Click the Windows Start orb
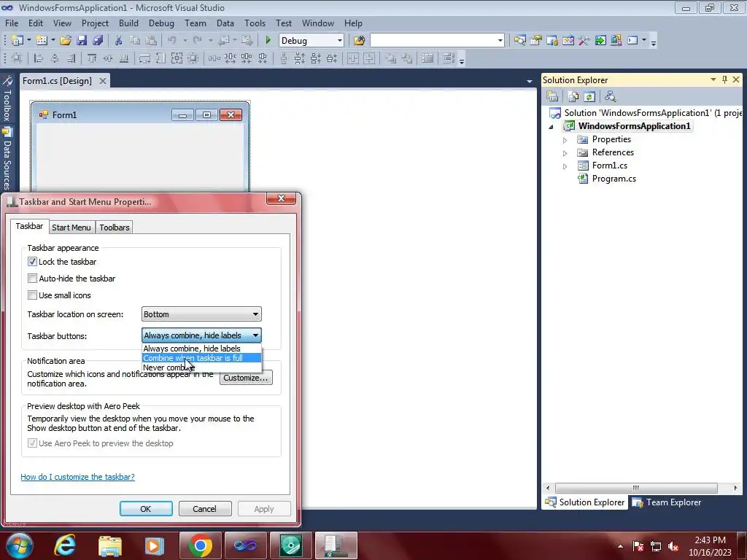Viewport: 747px width, 560px height. tap(19, 545)
